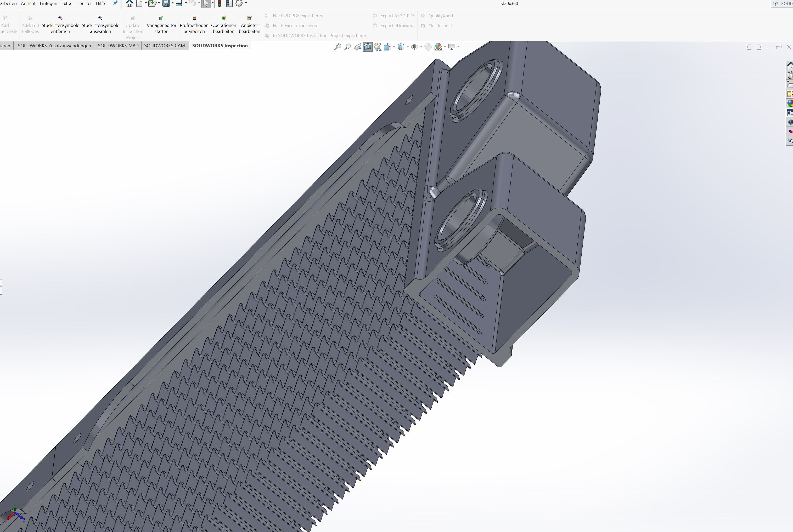793x532 pixels.
Task: Open Appearances color ball in task pane
Action: 790,103
